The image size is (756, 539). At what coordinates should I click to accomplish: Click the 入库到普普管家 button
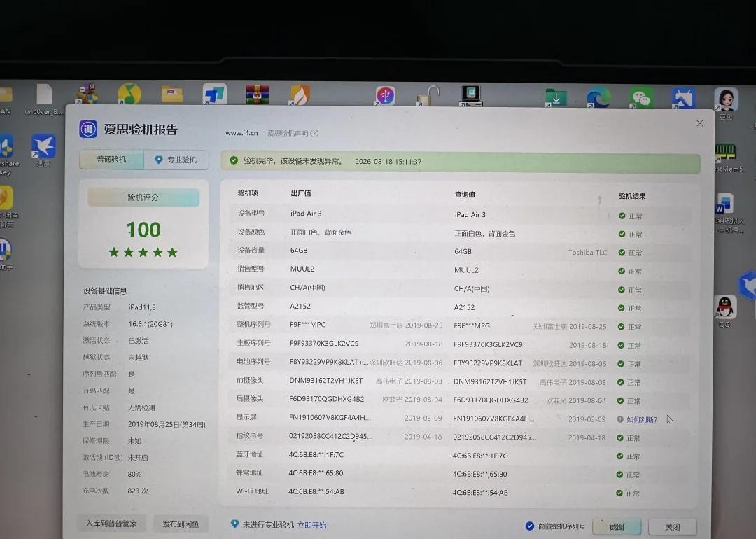pos(111,524)
